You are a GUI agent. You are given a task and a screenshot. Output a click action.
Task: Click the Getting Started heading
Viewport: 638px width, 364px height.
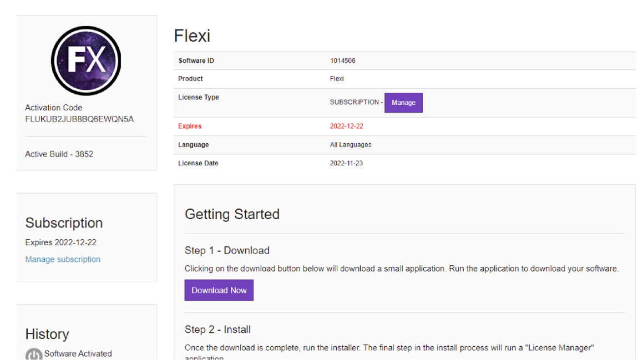(232, 214)
